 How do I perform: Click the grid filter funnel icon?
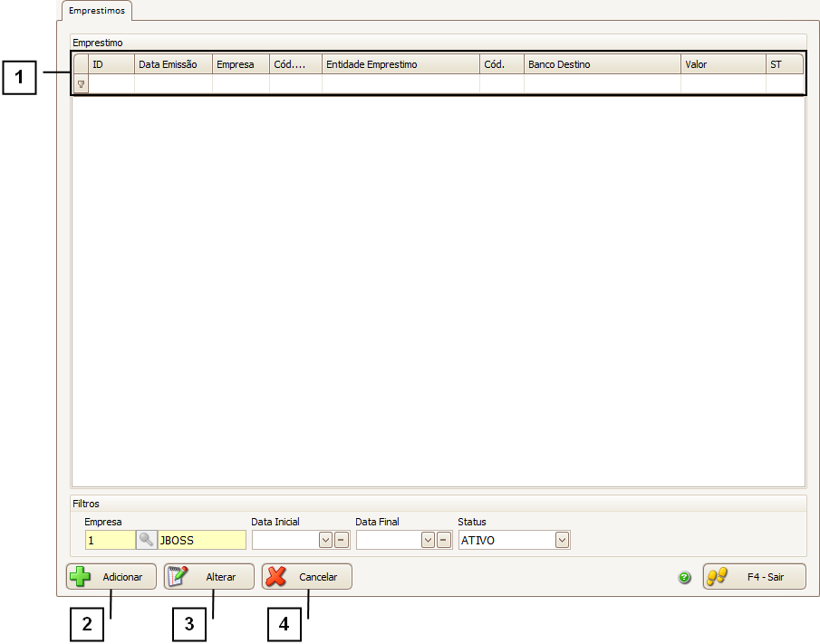pyautogui.click(x=81, y=84)
